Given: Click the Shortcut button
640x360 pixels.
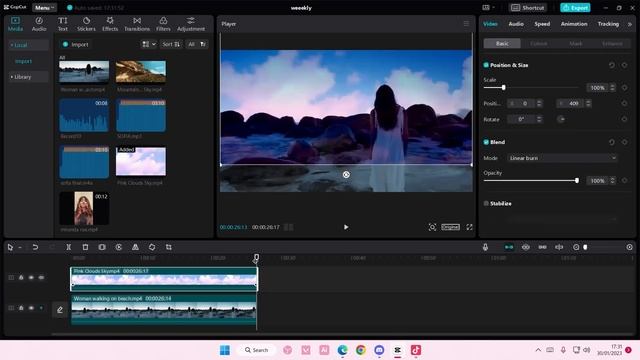Looking at the screenshot, I should (x=528, y=8).
